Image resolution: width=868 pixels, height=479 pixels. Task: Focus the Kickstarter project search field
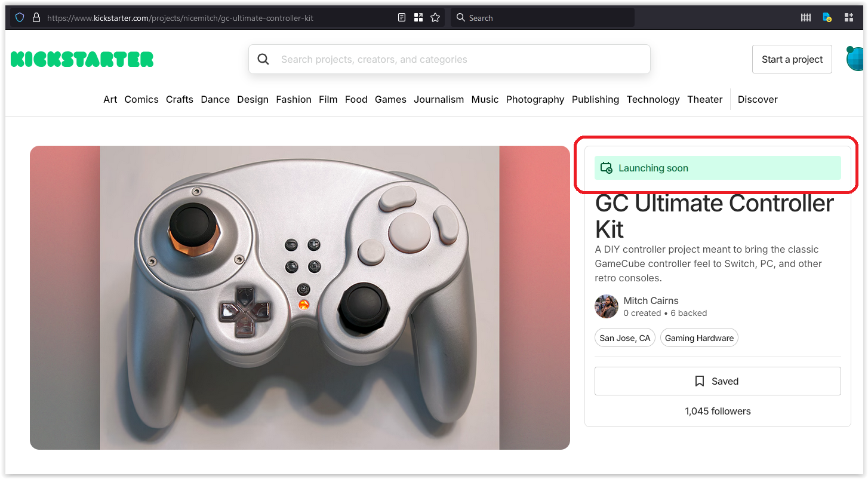coord(450,59)
